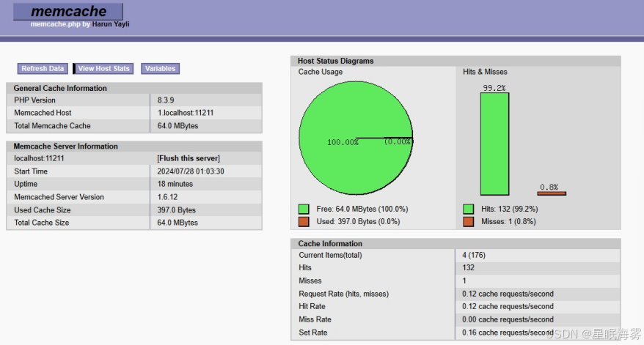Image resolution: width=644 pixels, height=345 pixels.
Task: Select Memcached Server Version value 1.6.12
Action: point(167,197)
